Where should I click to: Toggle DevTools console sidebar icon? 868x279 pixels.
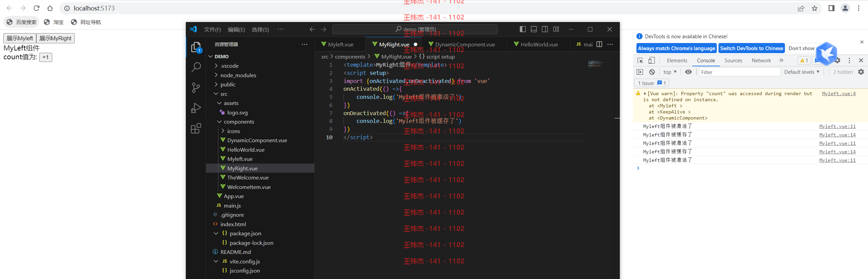[x=640, y=72]
